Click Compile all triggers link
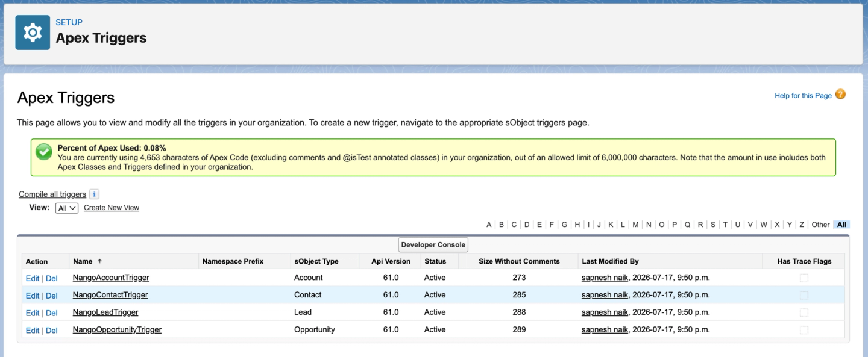This screenshot has height=357, width=868. coord(52,194)
